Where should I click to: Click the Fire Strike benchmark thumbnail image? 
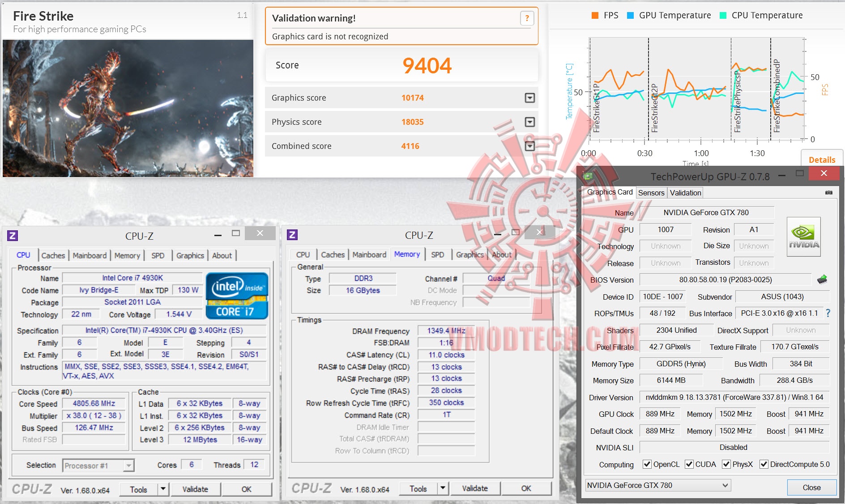click(128, 108)
